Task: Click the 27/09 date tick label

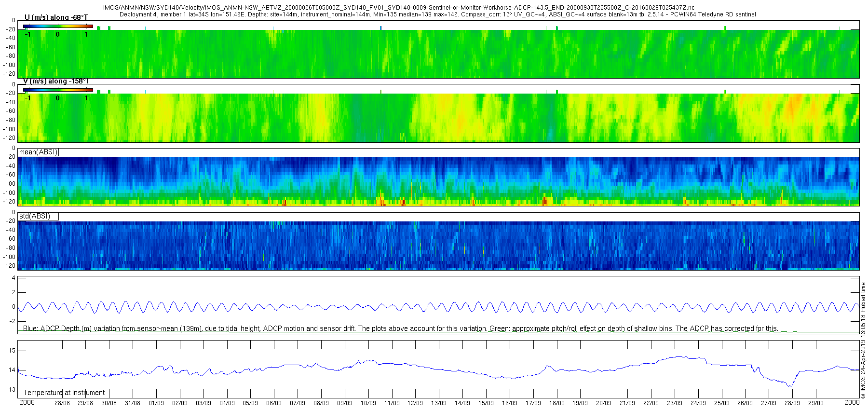Action: pos(769,403)
